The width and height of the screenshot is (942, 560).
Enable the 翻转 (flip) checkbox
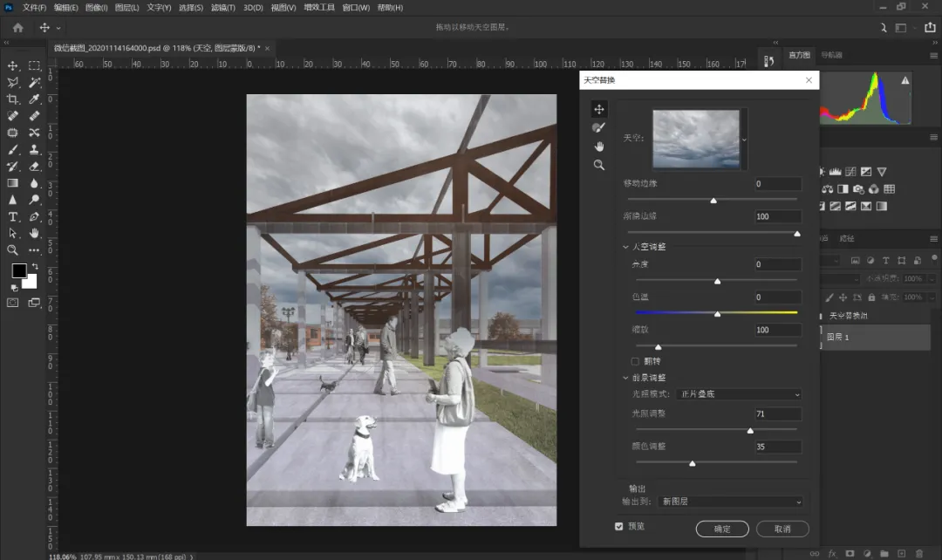[x=635, y=361]
